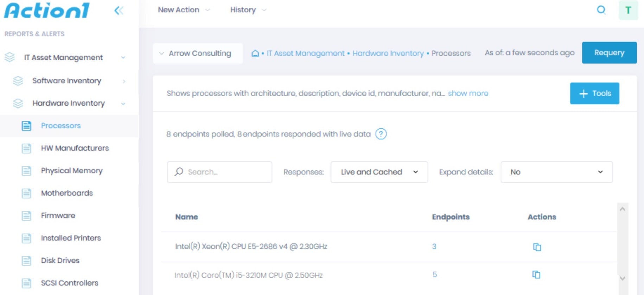Image resolution: width=644 pixels, height=295 pixels.
Task: Collapse the sidebar with the double-chevron icon
Action: 119,11
